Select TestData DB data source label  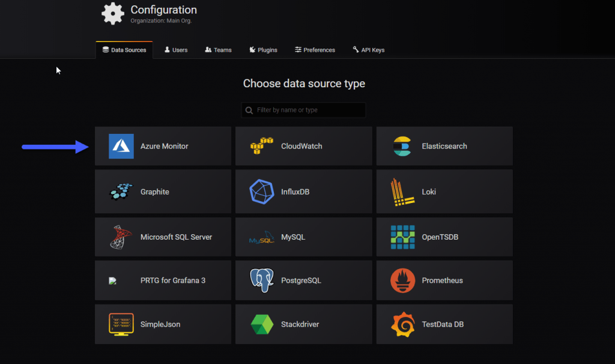443,324
